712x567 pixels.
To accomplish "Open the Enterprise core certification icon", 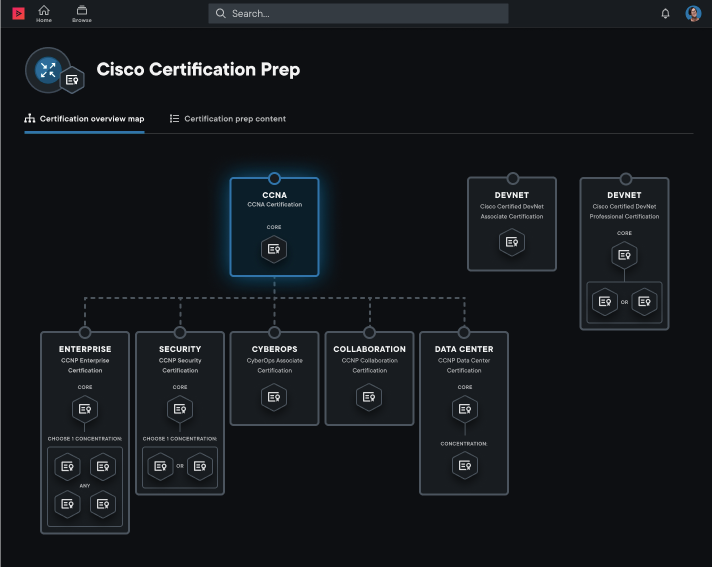I will (85, 409).
